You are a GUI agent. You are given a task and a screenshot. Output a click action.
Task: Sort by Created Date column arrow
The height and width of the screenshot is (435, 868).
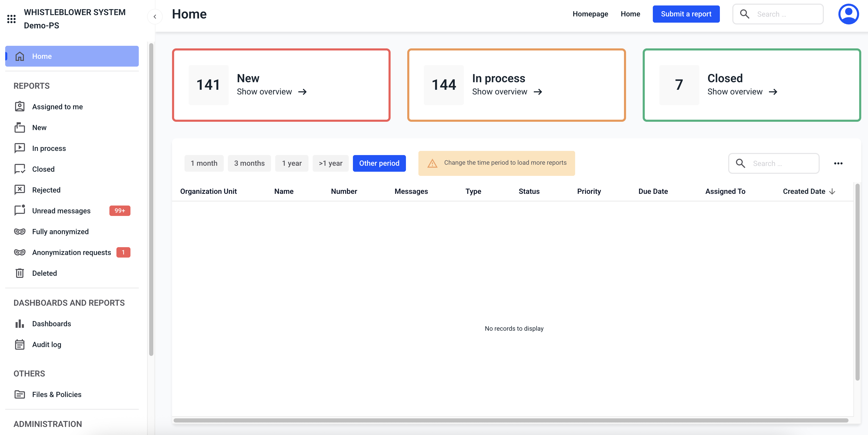[832, 191]
